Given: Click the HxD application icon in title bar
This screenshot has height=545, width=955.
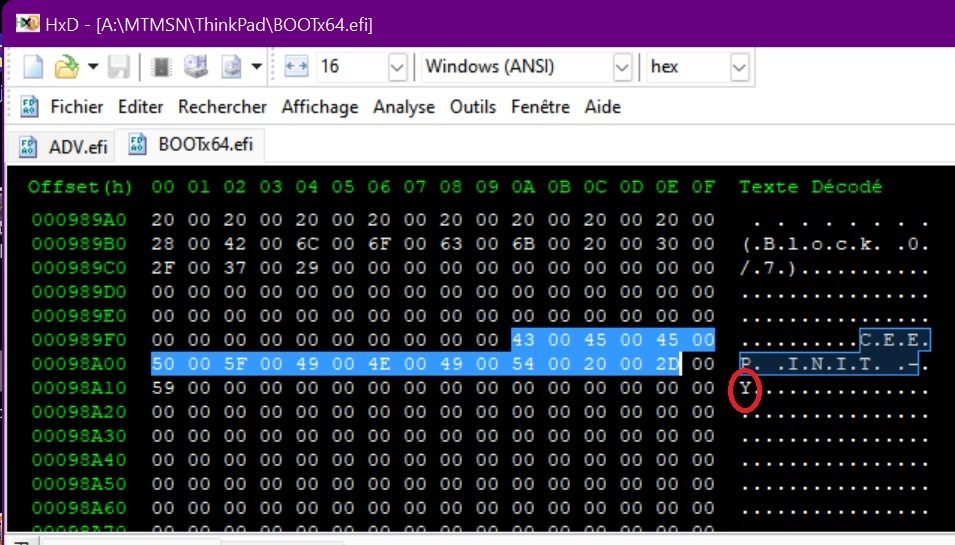Looking at the screenshot, I should pos(27,24).
